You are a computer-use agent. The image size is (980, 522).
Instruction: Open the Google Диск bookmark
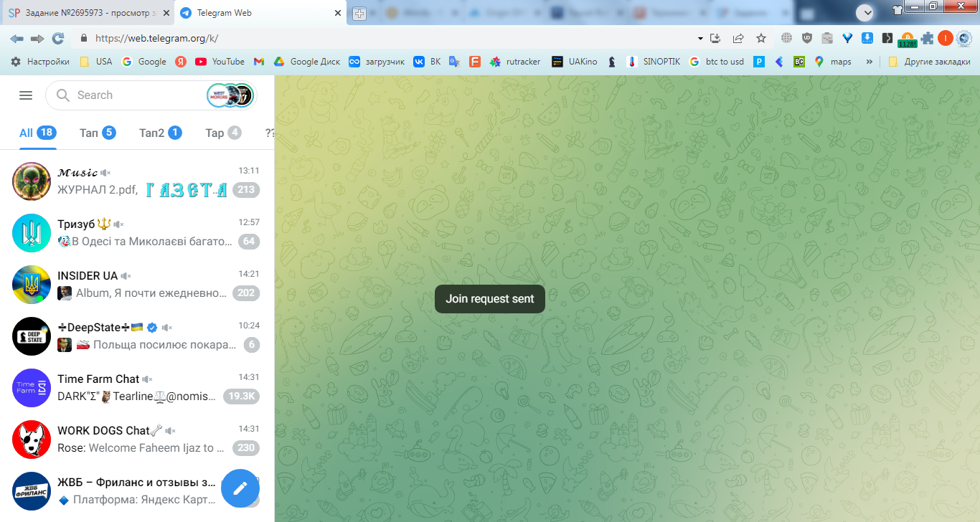(306, 62)
